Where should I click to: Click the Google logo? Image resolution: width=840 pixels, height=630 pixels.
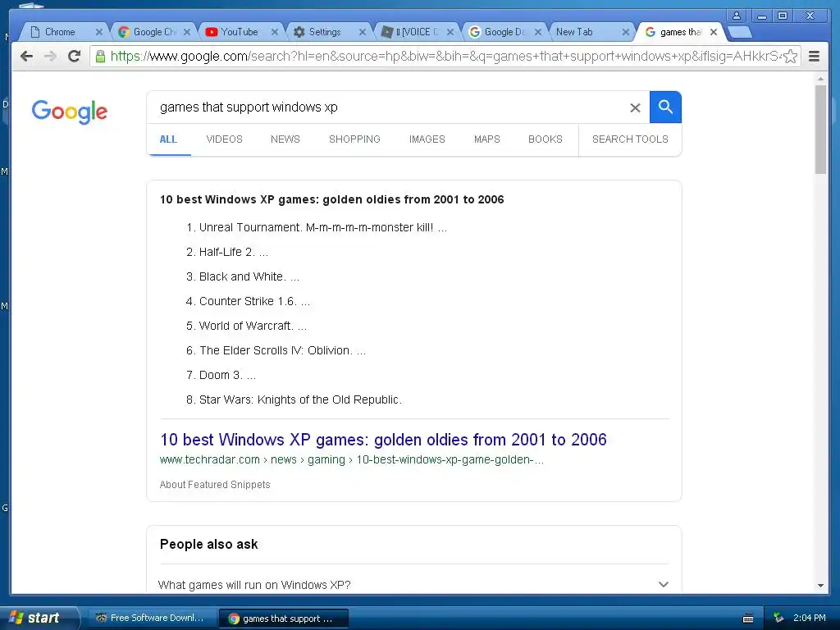click(70, 112)
